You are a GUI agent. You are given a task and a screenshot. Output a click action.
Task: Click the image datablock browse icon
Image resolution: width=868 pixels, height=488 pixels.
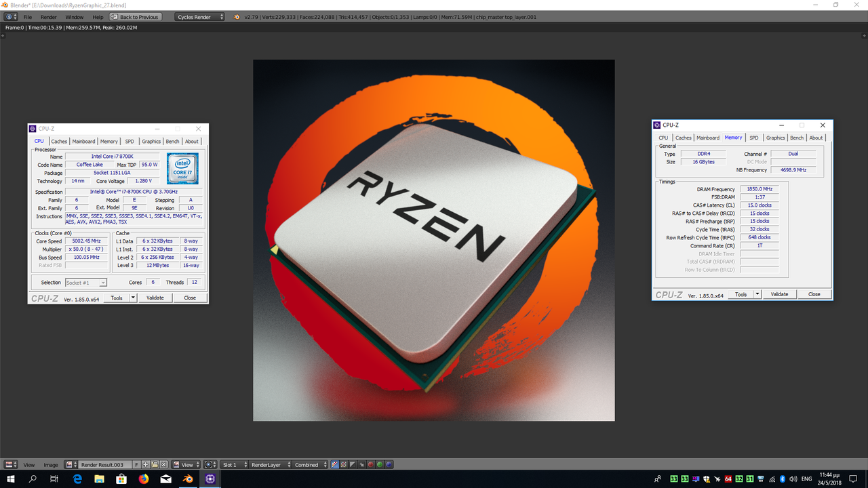[71, 465]
